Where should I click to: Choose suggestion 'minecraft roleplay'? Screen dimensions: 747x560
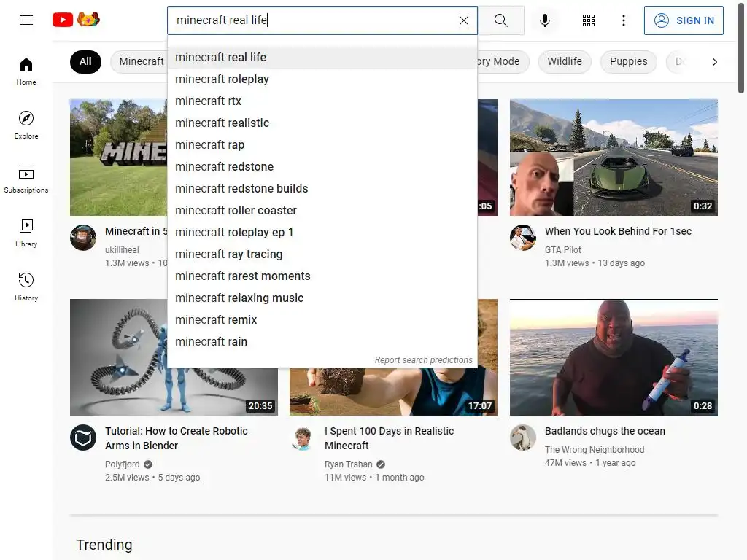click(322, 79)
